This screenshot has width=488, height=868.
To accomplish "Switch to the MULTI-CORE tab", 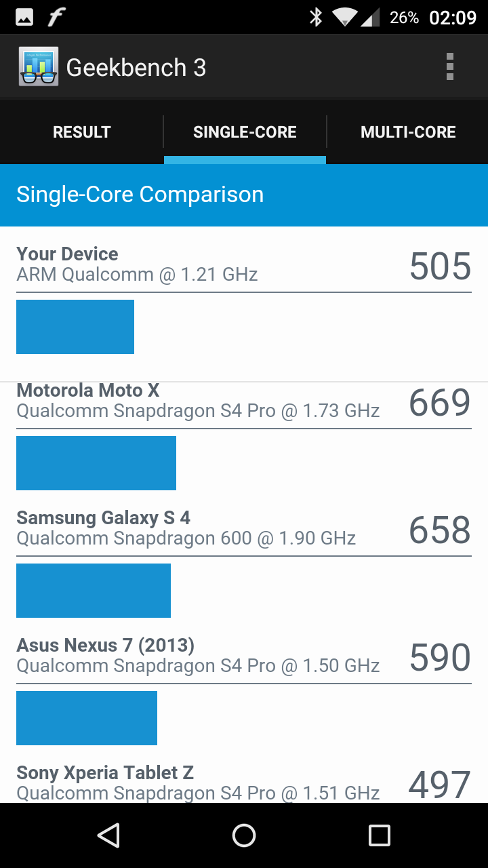I will click(408, 132).
